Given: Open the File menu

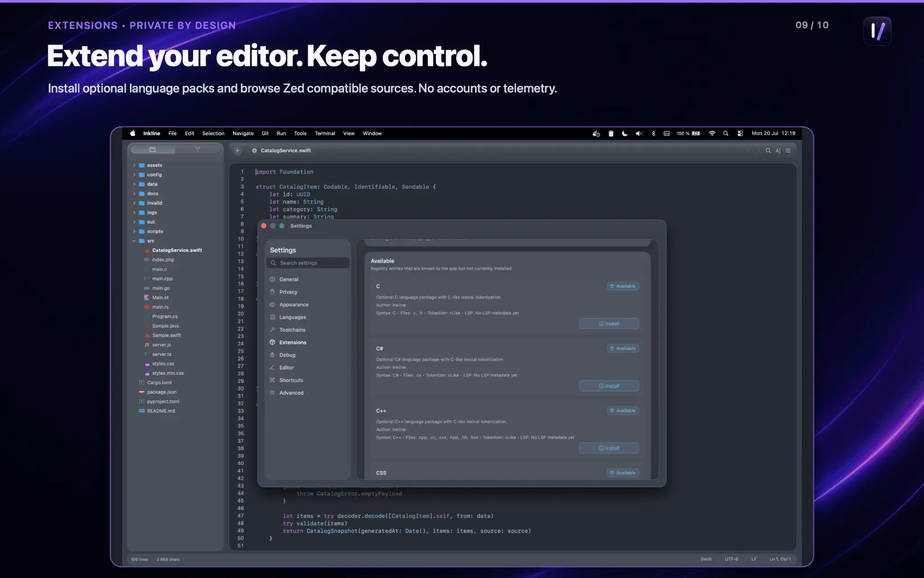Looking at the screenshot, I should (x=172, y=134).
